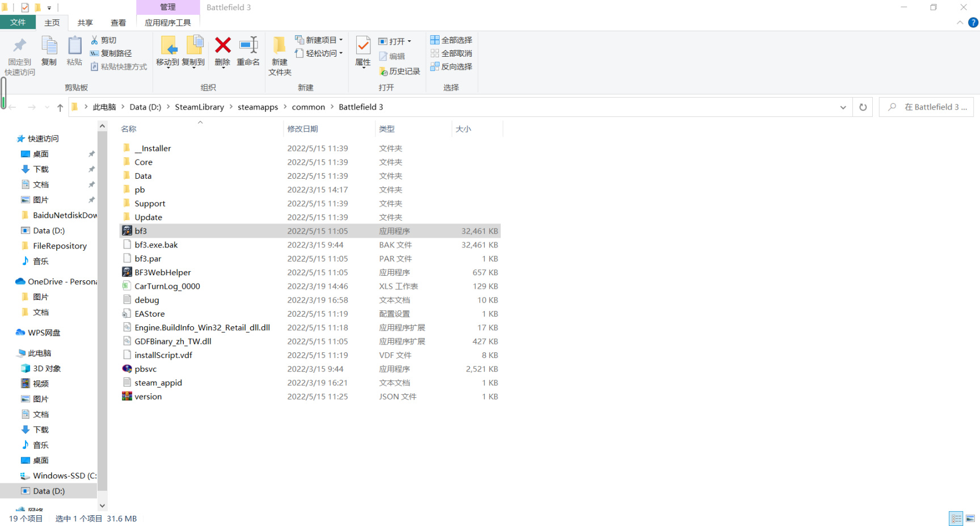Invert selection using 反向选择
980x526 pixels.
coord(451,66)
